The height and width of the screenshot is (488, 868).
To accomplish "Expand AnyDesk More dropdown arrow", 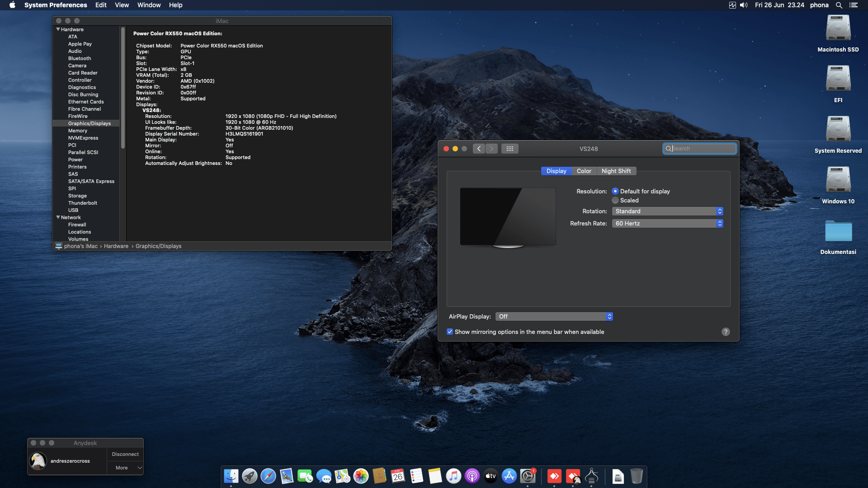I will 140,468.
